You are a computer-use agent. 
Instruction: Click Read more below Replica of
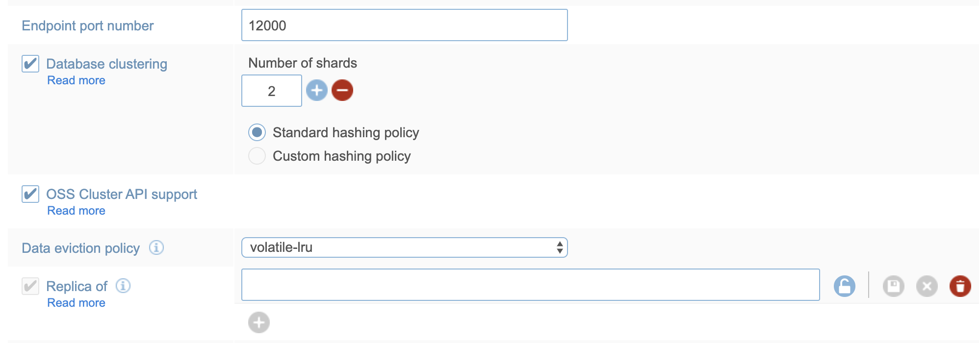click(76, 303)
